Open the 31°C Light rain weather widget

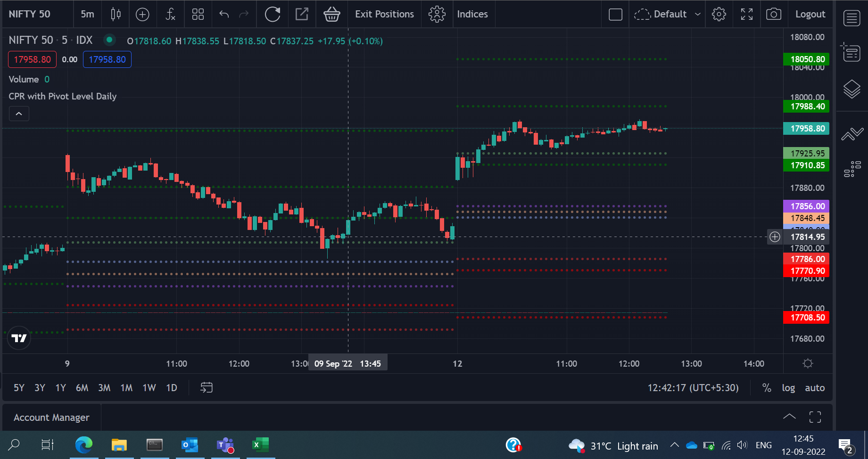coord(613,445)
